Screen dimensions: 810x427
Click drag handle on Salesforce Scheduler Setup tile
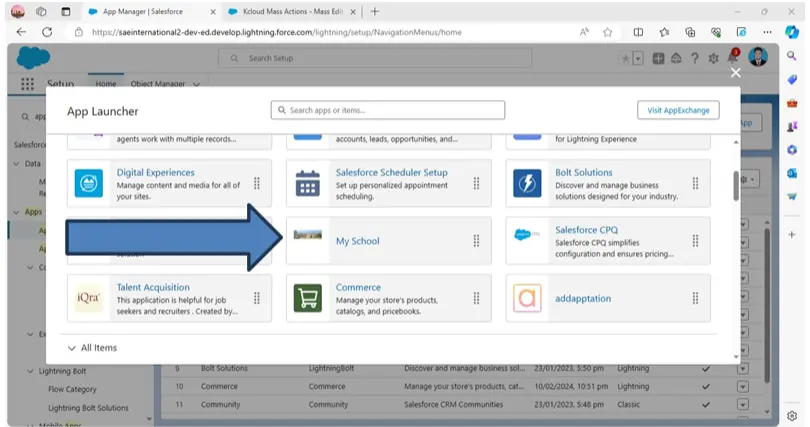click(476, 183)
